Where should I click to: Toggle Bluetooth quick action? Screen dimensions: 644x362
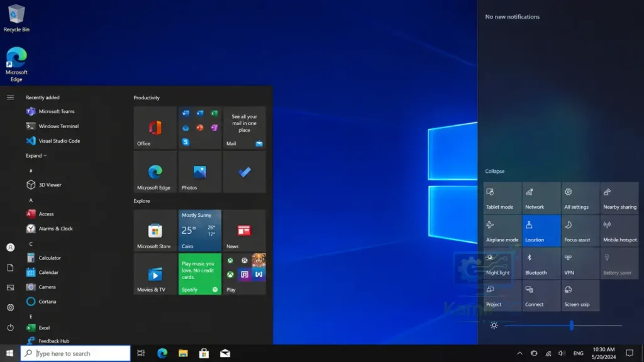[541, 264]
